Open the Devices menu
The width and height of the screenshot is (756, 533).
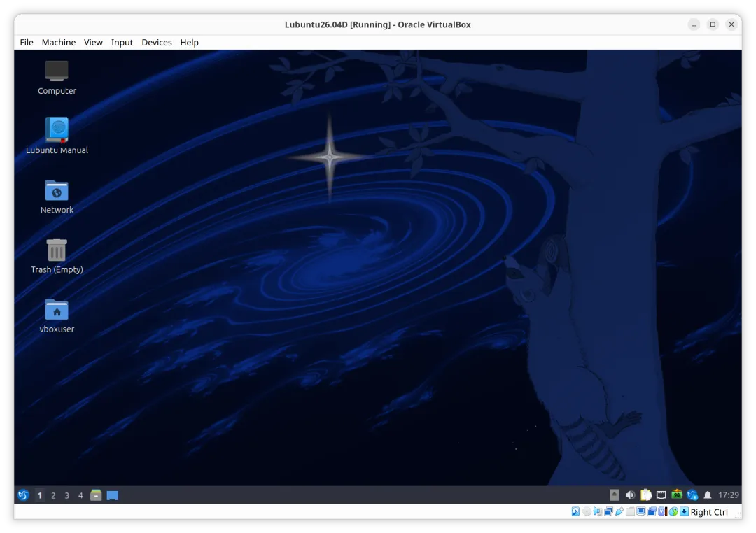pos(157,43)
